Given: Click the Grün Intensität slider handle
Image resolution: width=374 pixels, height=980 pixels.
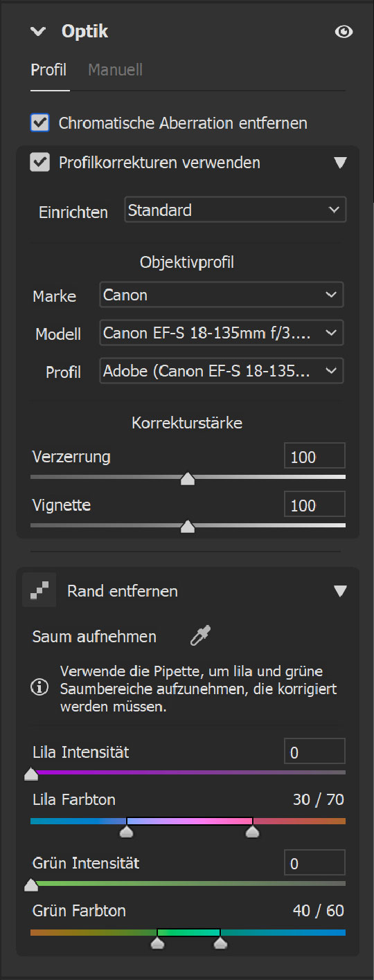Looking at the screenshot, I should click(31, 884).
